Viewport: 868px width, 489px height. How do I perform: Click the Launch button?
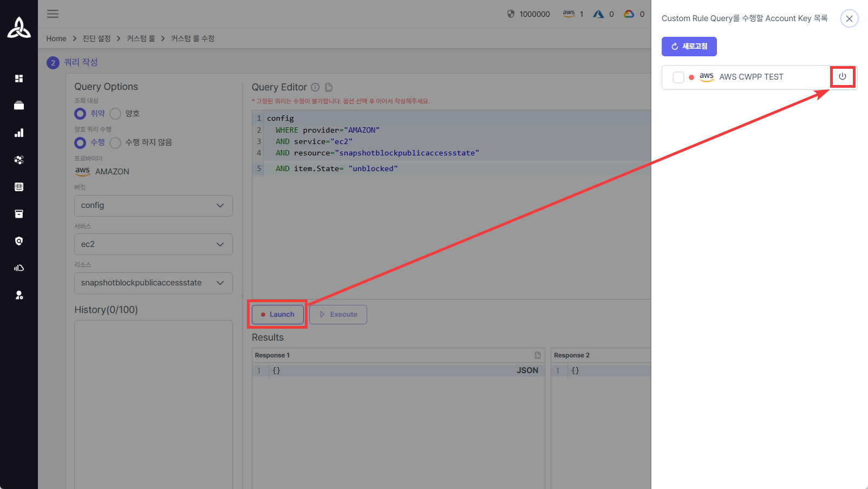click(277, 315)
